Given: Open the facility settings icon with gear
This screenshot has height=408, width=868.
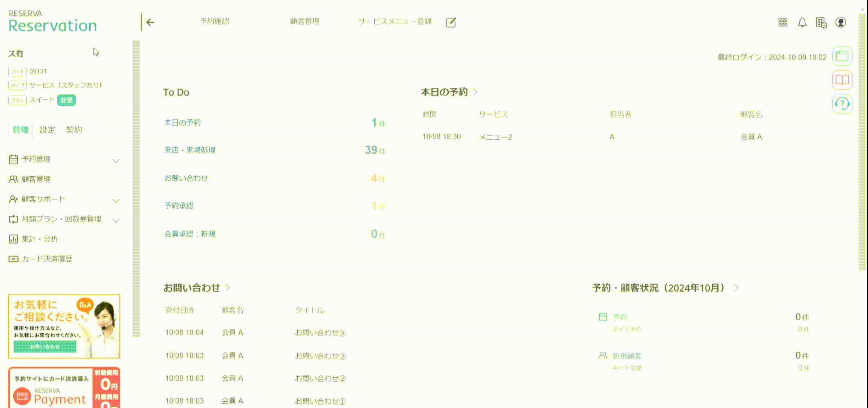Looking at the screenshot, I should pyautogui.click(x=822, y=23).
